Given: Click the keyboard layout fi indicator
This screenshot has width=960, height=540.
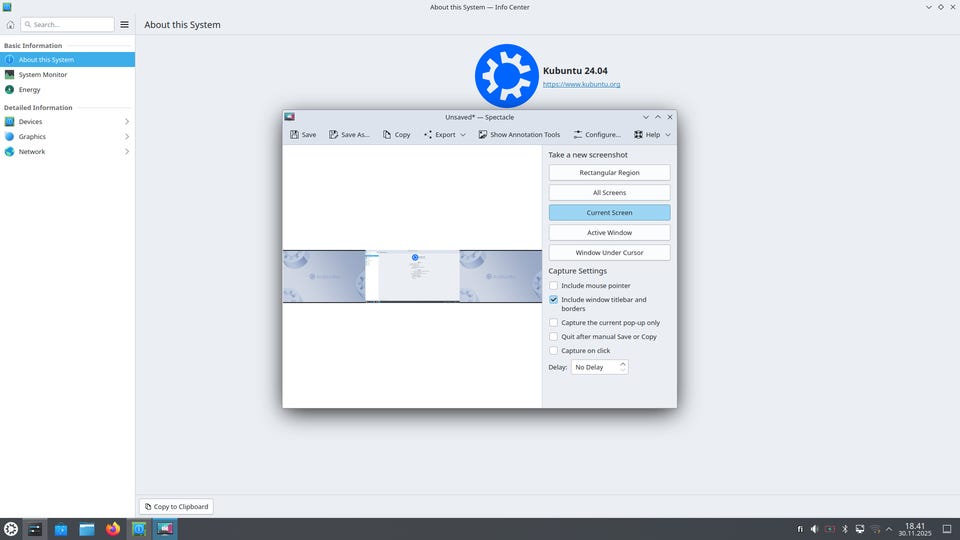Looking at the screenshot, I should point(800,529).
